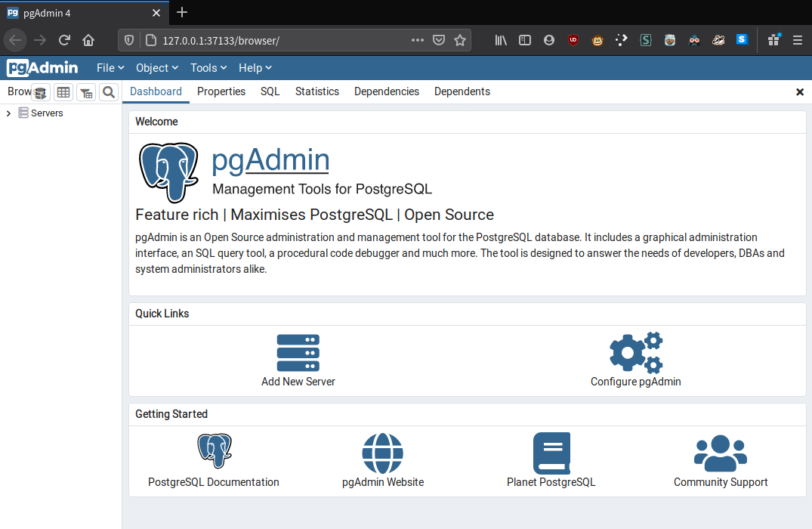Viewport: 812px width, 529px height.
Task: Click the Configure pgAdmin link text
Action: 636,382
